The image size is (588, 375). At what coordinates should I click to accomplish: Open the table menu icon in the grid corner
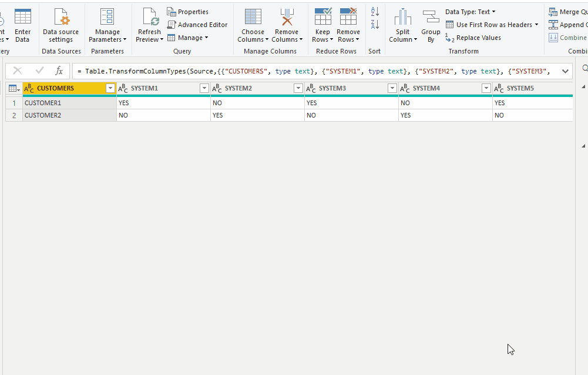14,88
